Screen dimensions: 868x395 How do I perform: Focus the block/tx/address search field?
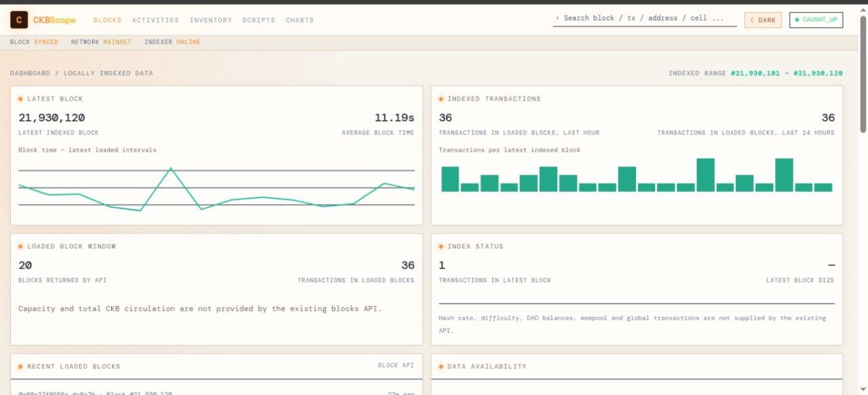pyautogui.click(x=644, y=18)
